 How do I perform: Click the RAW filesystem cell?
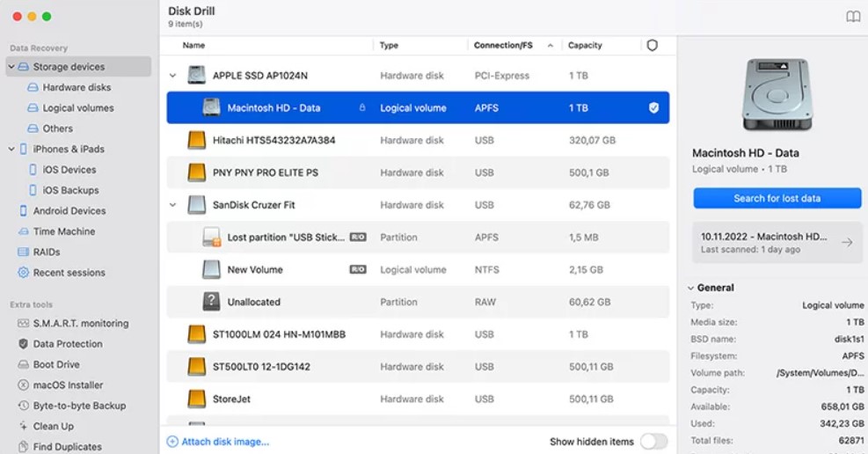pos(485,302)
